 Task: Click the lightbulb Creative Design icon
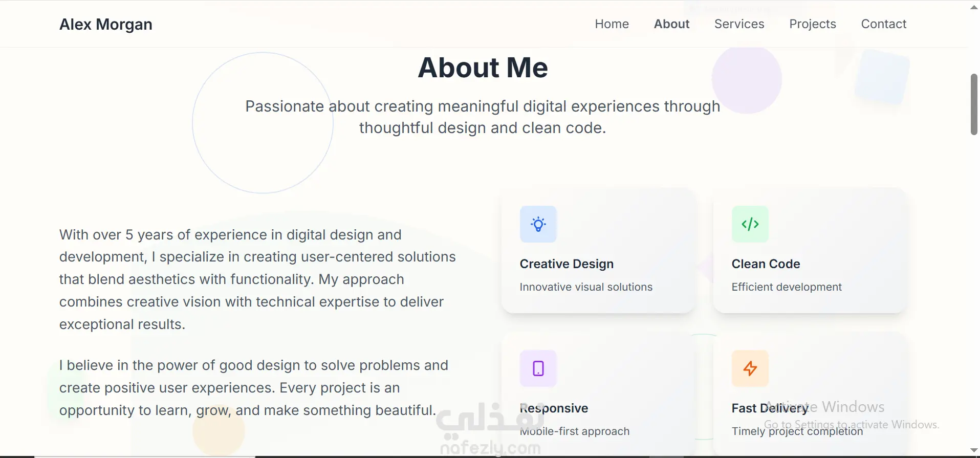538,224
